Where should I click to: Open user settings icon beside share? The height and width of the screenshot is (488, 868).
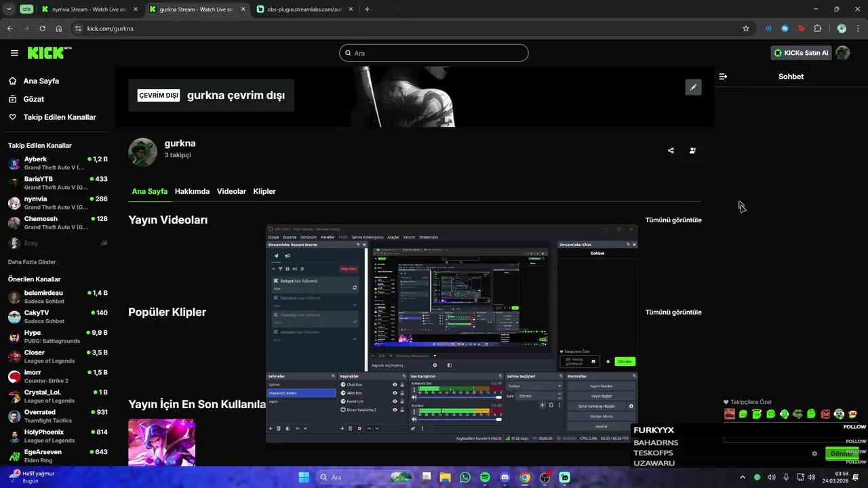692,150
